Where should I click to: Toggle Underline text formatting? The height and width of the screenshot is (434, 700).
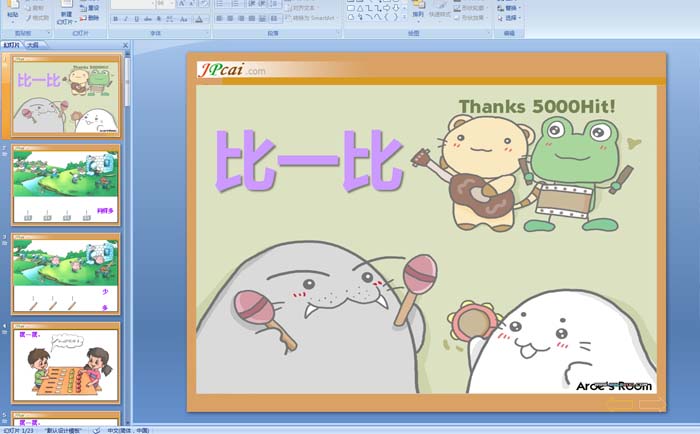click(137, 18)
